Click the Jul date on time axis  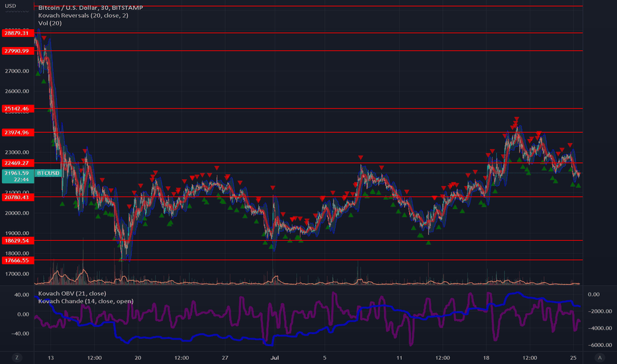(x=275, y=357)
